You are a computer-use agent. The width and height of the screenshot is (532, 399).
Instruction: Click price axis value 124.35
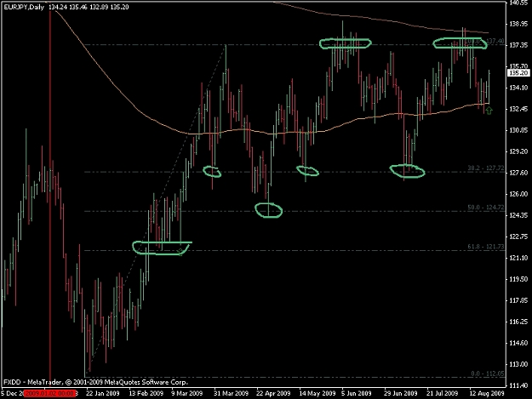coord(518,215)
